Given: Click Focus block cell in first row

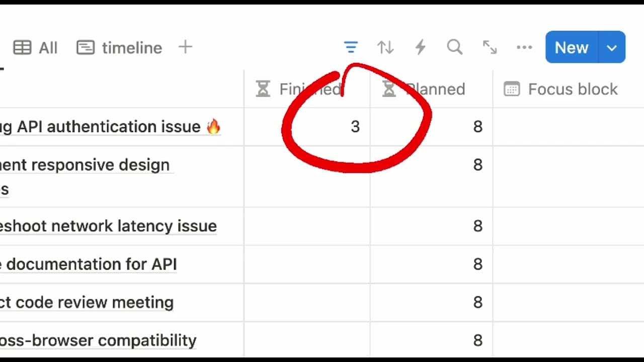Looking at the screenshot, I should (x=568, y=127).
